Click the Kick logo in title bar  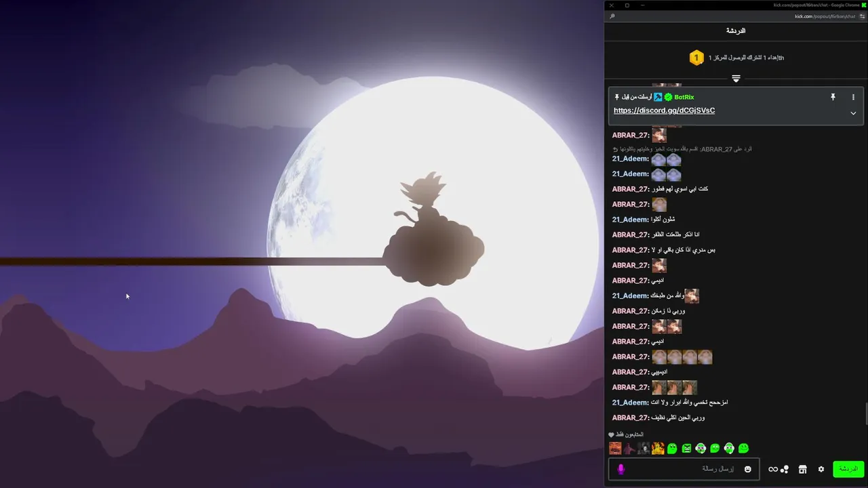tap(864, 5)
